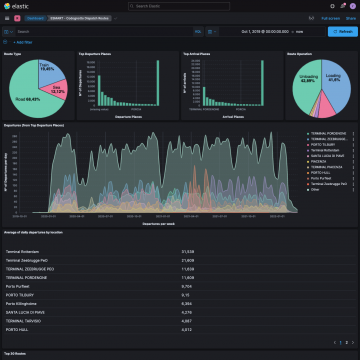Viewport: 360px width, 360px height.
Task: Open legend options for PIACENZA
Action: coord(353,162)
